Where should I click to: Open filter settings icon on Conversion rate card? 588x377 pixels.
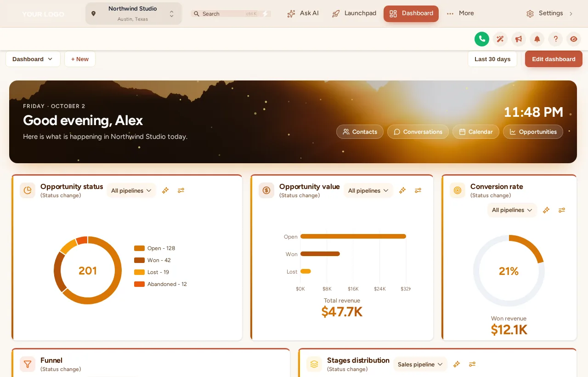point(562,210)
